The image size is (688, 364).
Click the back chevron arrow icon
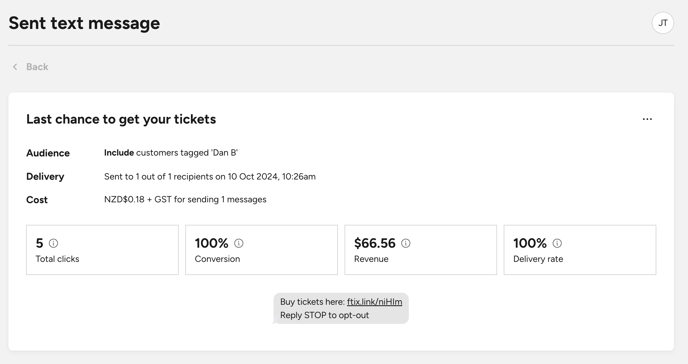(x=15, y=67)
